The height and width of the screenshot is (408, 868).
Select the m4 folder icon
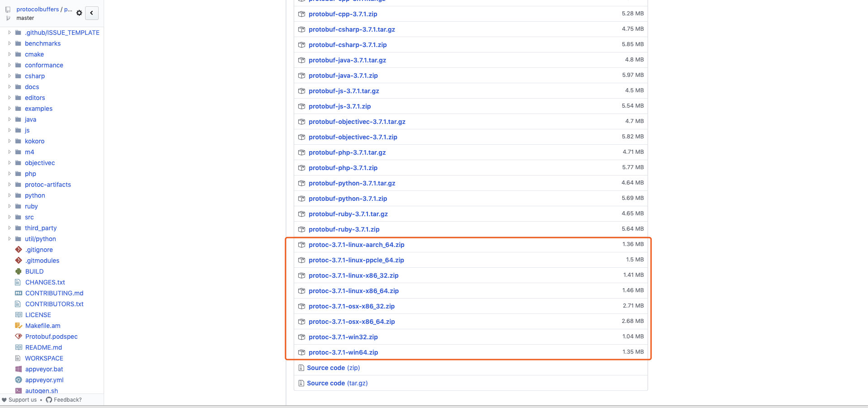coord(18,152)
